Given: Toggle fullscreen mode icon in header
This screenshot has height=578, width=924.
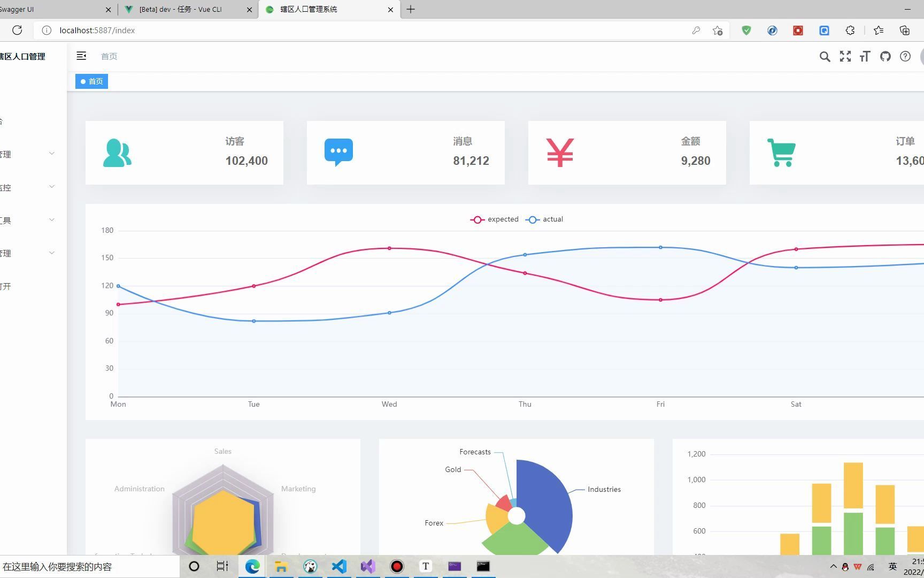Looking at the screenshot, I should point(845,56).
